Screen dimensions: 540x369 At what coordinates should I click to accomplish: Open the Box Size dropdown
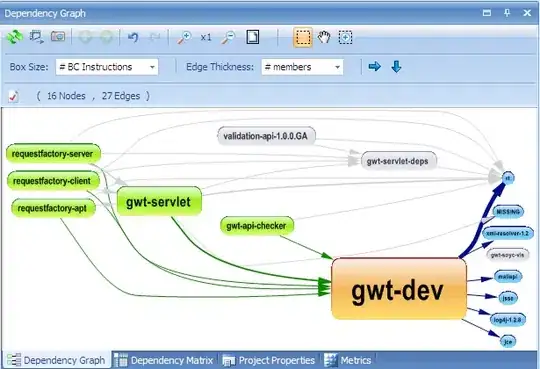(x=107, y=67)
